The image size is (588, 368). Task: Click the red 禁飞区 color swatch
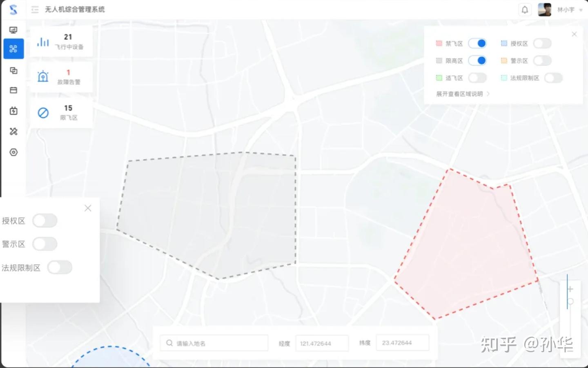439,43
